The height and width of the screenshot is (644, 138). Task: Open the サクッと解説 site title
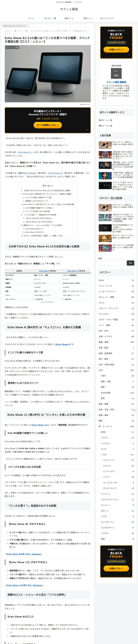pyautogui.click(x=69, y=9)
